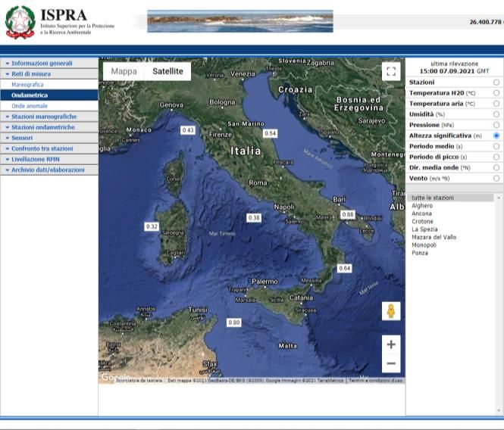Select the Temperatura H20 radio button
The width and height of the screenshot is (504, 430).
[496, 92]
